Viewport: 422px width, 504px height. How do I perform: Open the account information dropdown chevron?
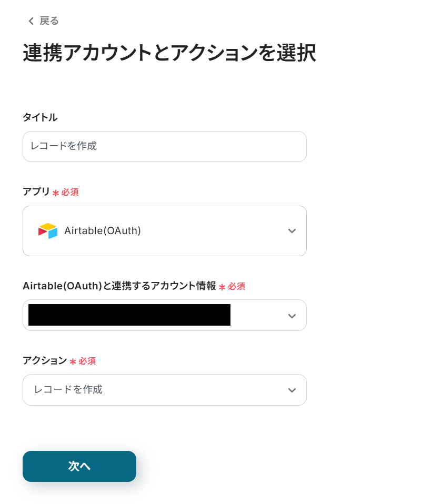point(292,316)
